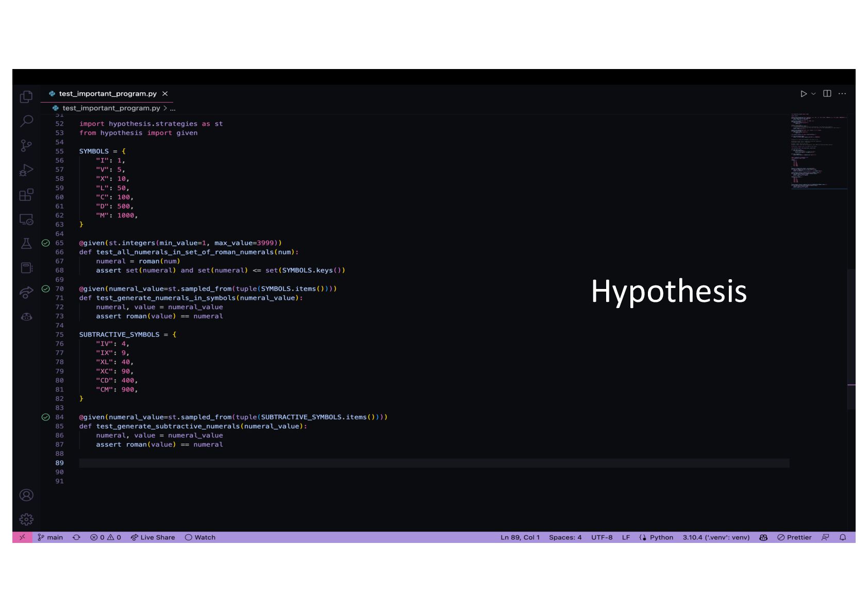The width and height of the screenshot is (868, 613).
Task: Click def test_all_numerals_in_set_of_roman_numerals line
Action: point(189,252)
